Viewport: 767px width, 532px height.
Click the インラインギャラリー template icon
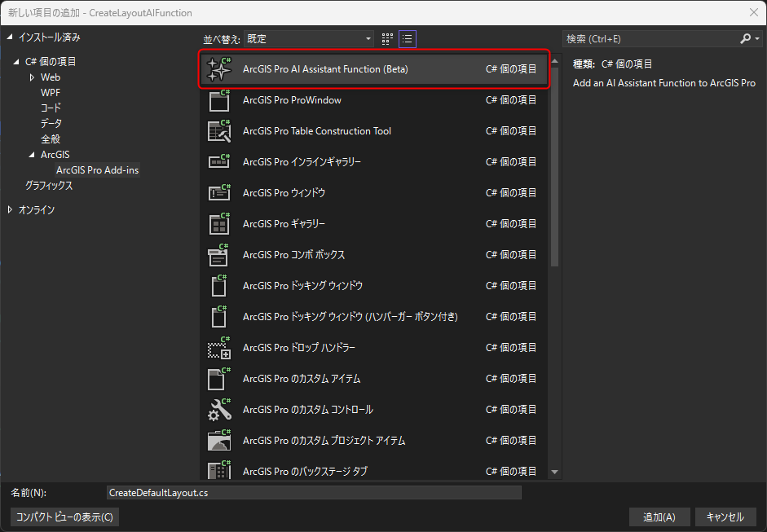tap(218, 161)
